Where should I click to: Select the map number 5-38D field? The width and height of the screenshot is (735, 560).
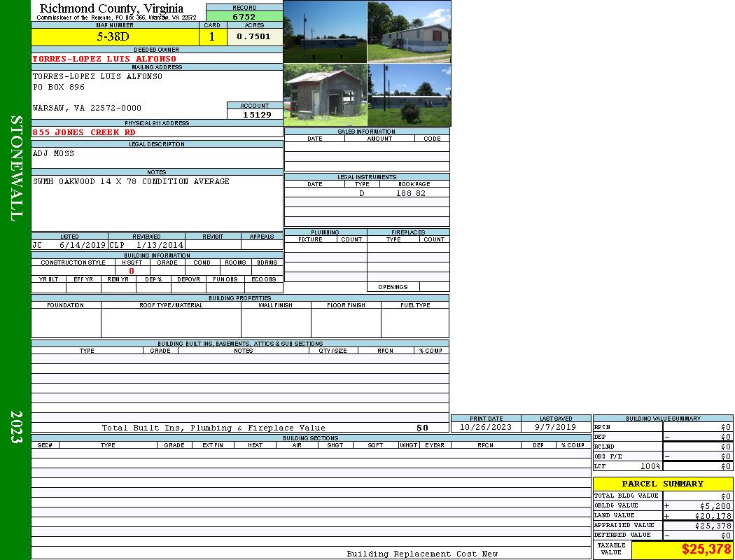[x=115, y=37]
